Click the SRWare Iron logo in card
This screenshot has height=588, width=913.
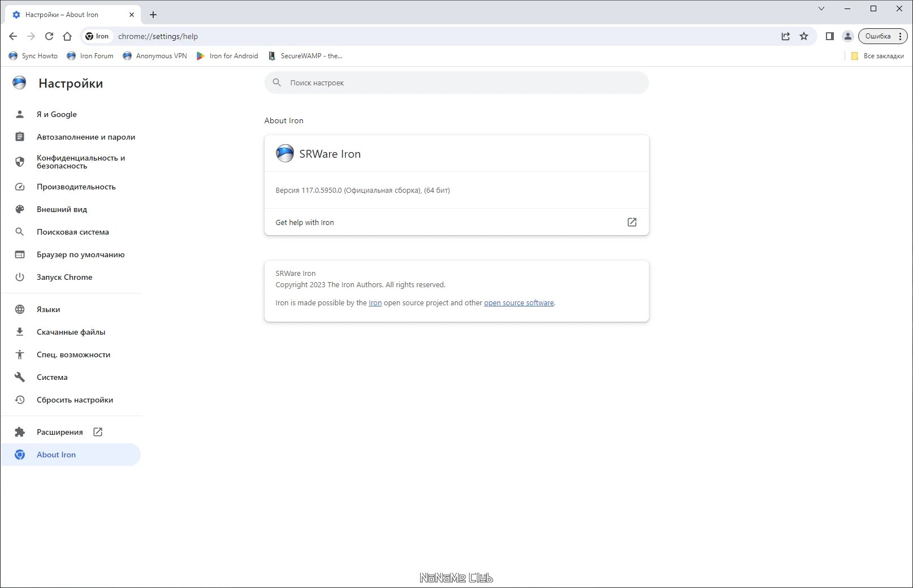(x=285, y=153)
